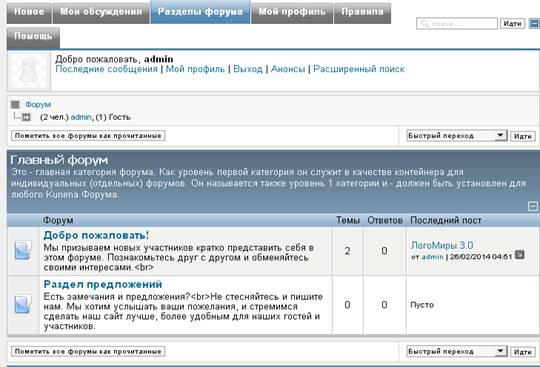
Task: Collapse the top menu blue minus icon
Action: pos(534,24)
